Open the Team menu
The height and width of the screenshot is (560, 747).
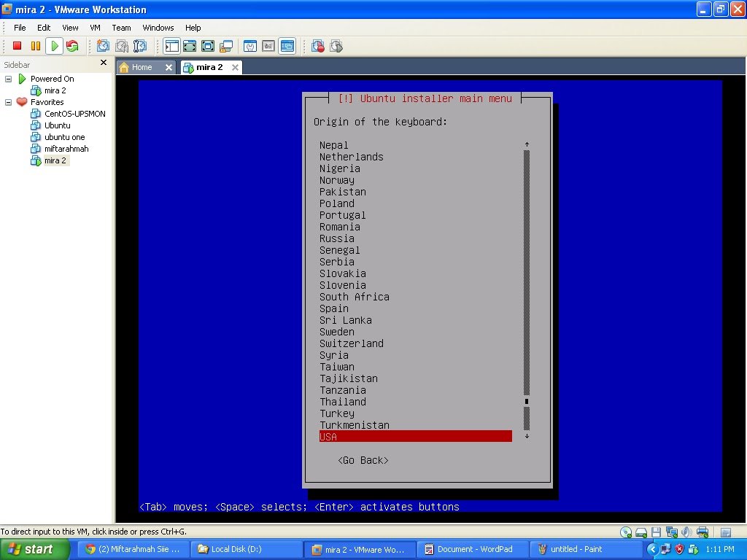click(x=122, y=28)
